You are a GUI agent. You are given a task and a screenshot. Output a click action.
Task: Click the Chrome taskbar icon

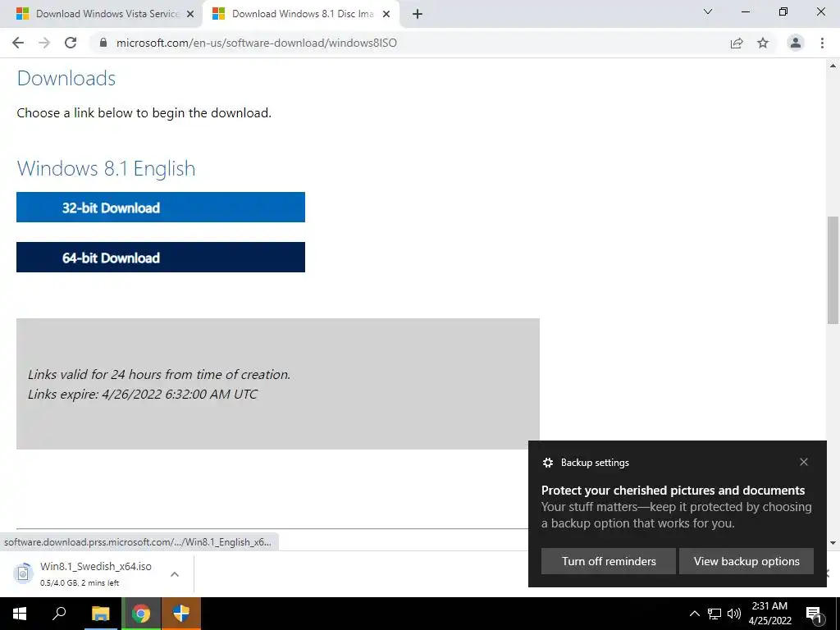point(141,614)
